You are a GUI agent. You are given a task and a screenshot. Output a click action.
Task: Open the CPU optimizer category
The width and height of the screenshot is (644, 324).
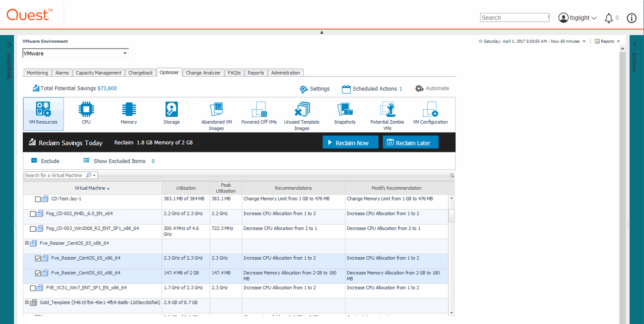point(86,114)
